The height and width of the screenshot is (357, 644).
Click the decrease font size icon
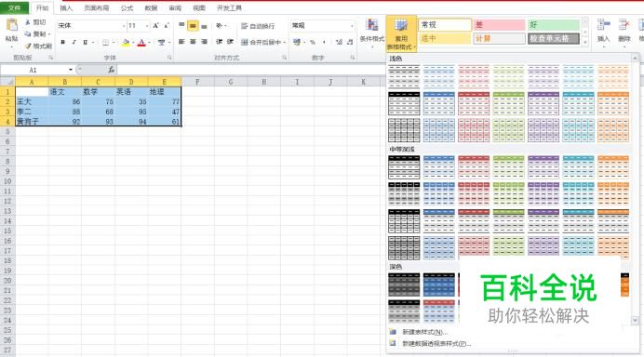tap(167, 25)
